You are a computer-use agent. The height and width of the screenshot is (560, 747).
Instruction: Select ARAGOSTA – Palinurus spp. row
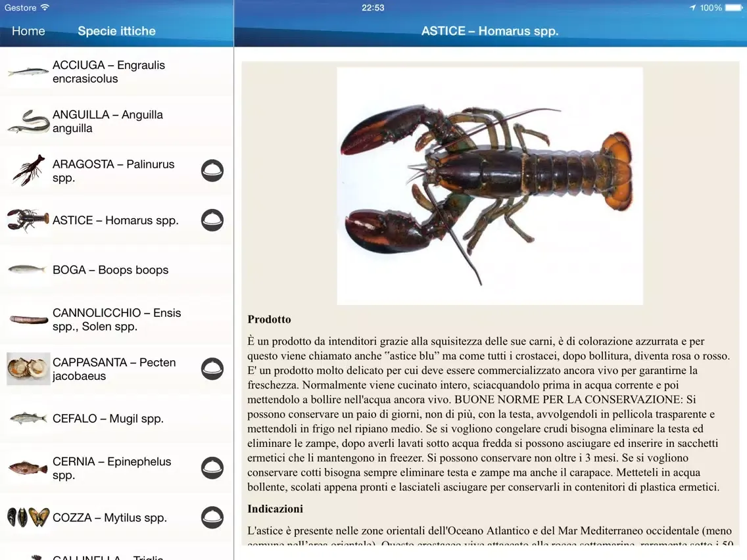(x=117, y=170)
